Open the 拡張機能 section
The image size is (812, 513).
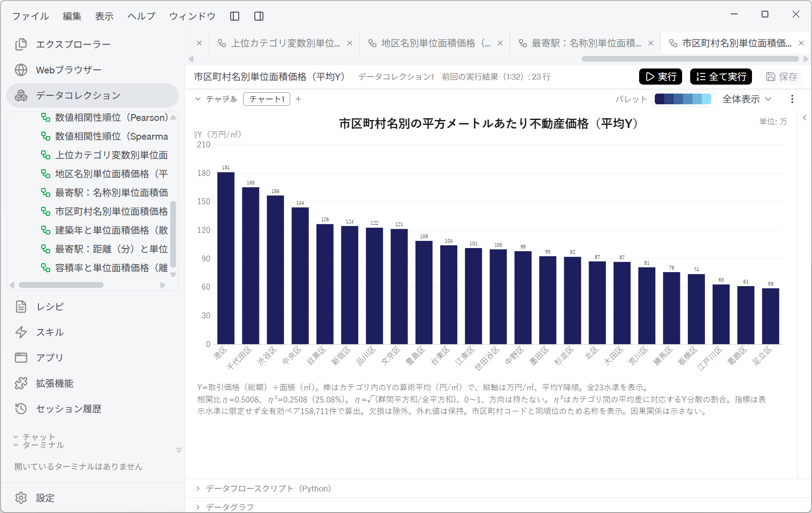click(x=92, y=383)
